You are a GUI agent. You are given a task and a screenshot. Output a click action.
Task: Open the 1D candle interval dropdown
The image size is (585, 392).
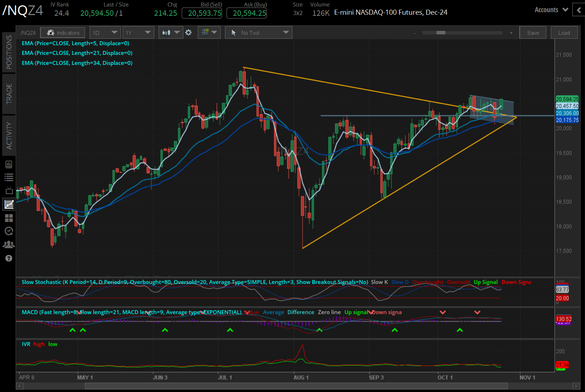pyautogui.click(x=105, y=33)
